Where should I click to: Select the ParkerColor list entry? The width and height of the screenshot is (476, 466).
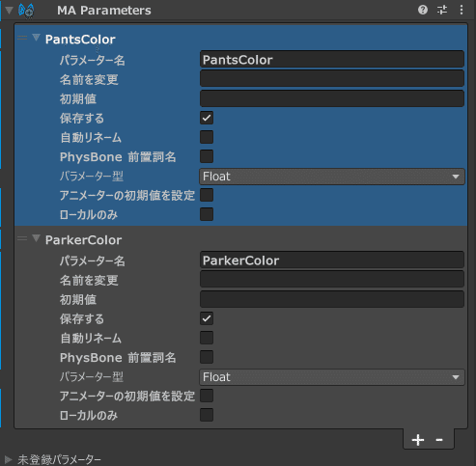pos(83,240)
